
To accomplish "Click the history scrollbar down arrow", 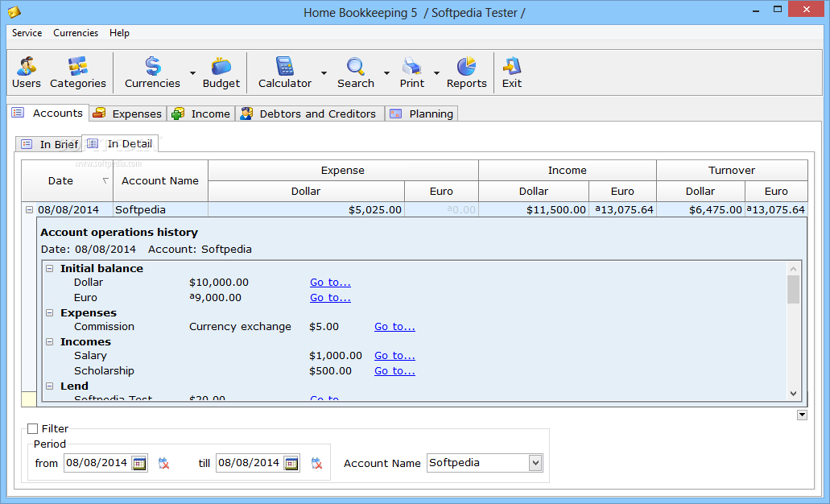I will tap(793, 393).
